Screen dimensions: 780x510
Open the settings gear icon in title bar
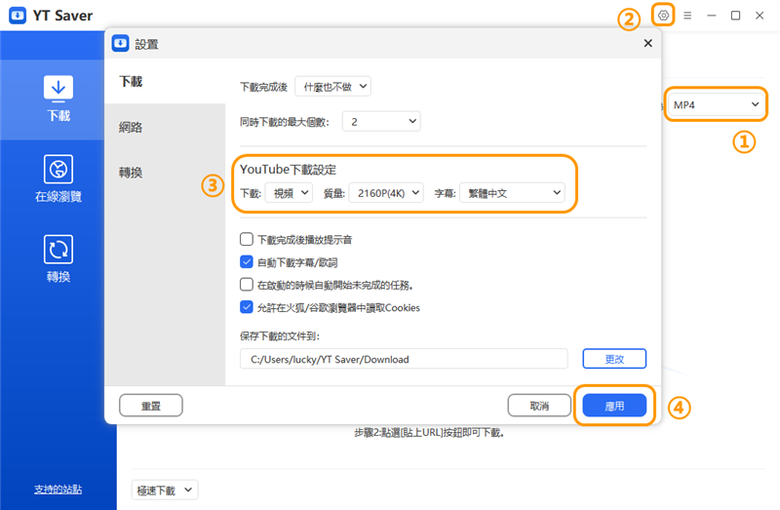(663, 15)
